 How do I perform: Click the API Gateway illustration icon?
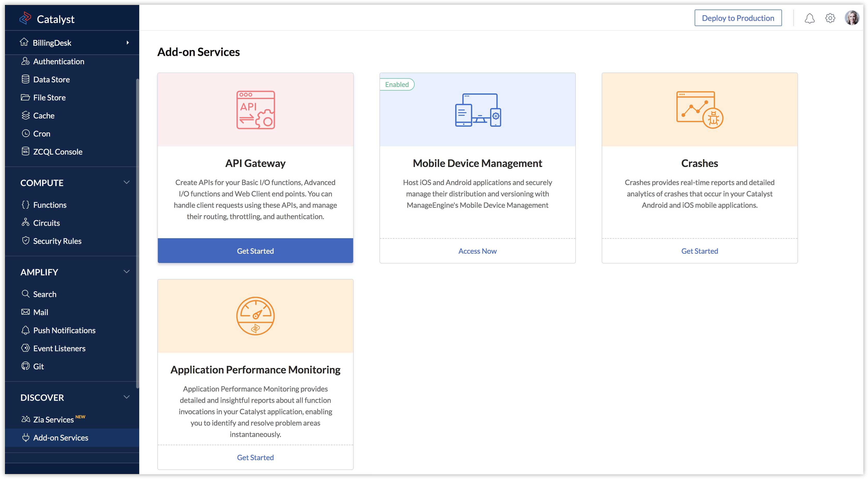point(255,110)
